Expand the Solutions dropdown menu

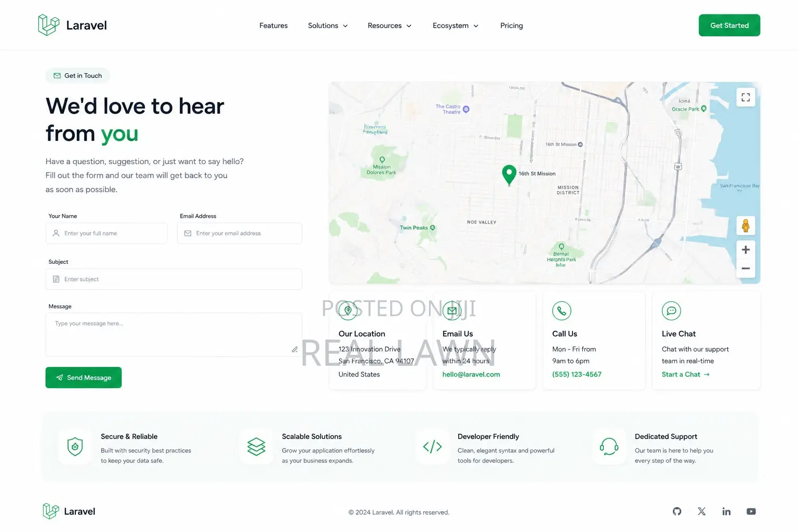pos(328,25)
